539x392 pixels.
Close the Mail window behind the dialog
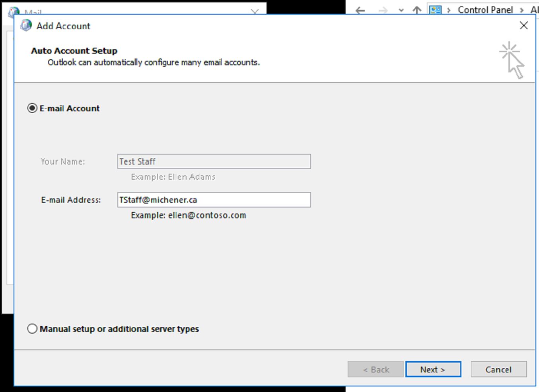pyautogui.click(x=255, y=12)
